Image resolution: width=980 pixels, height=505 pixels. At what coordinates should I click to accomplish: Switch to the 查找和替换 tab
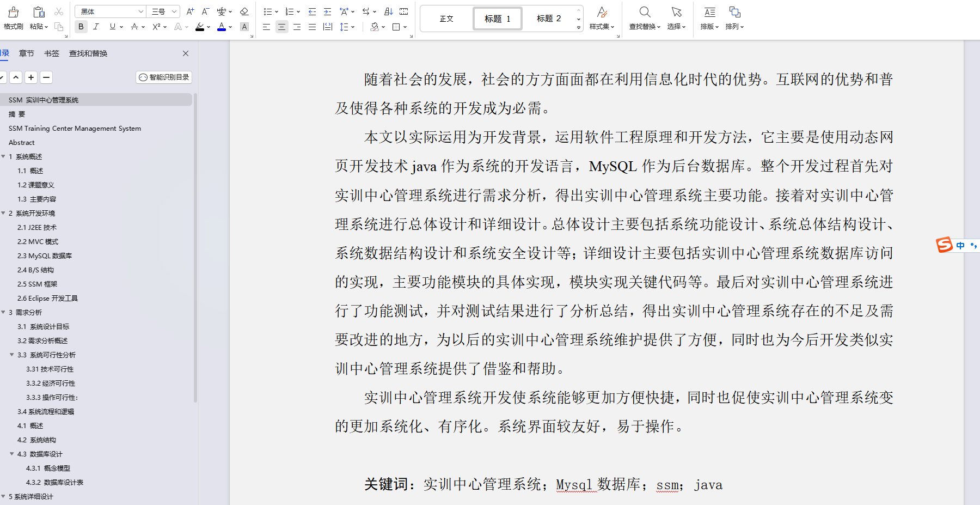point(88,53)
